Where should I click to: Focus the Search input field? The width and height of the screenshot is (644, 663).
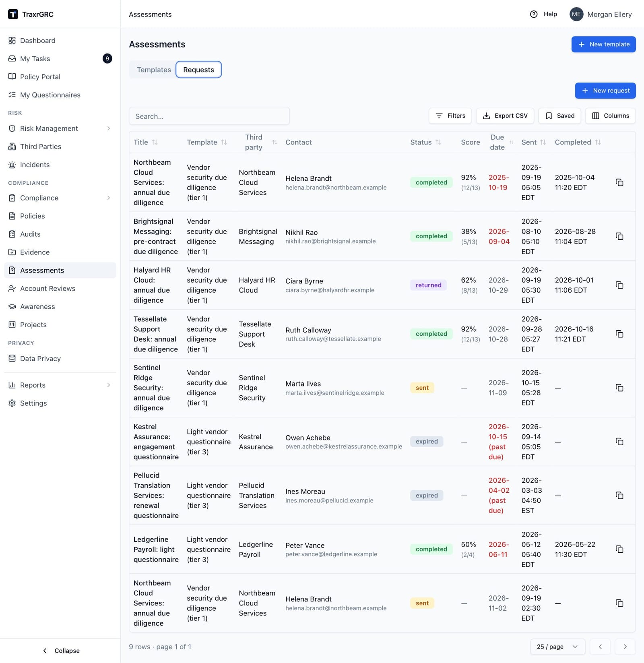(x=209, y=116)
